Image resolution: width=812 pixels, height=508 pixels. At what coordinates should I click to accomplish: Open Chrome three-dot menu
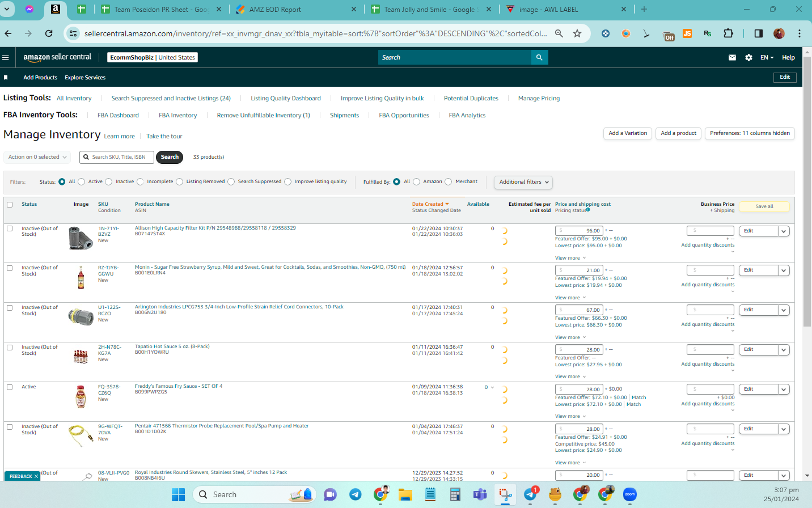pyautogui.click(x=800, y=33)
